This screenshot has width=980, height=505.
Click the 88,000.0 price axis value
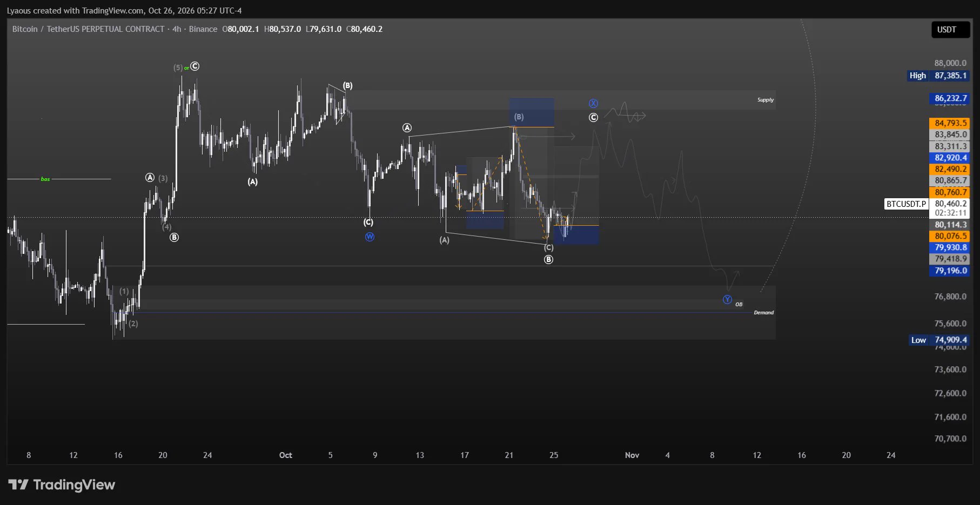(950, 63)
